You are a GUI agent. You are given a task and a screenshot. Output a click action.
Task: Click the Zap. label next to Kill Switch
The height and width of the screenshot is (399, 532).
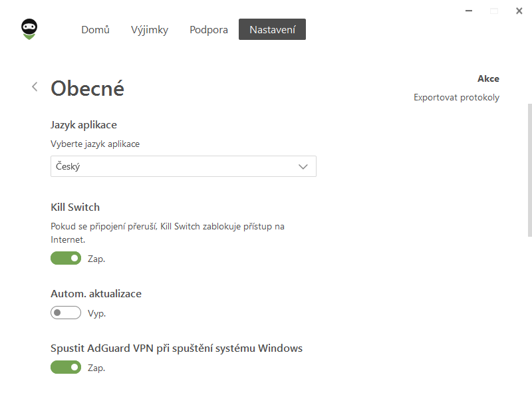(96, 259)
